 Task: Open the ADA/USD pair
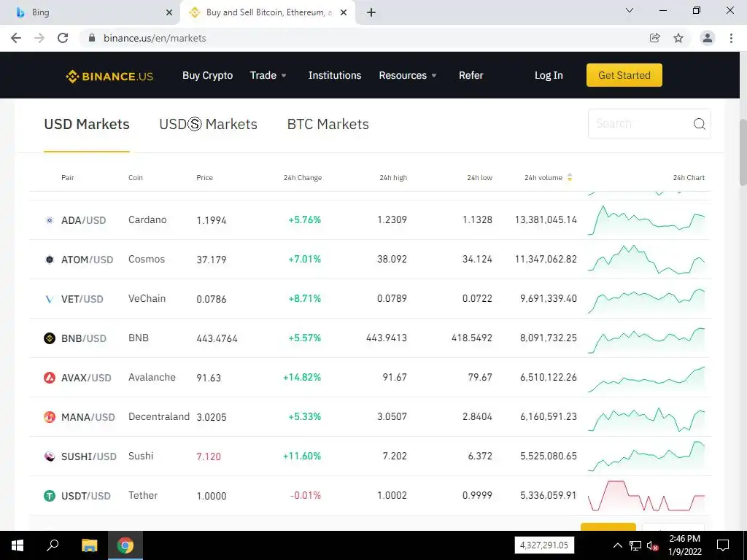tap(84, 220)
